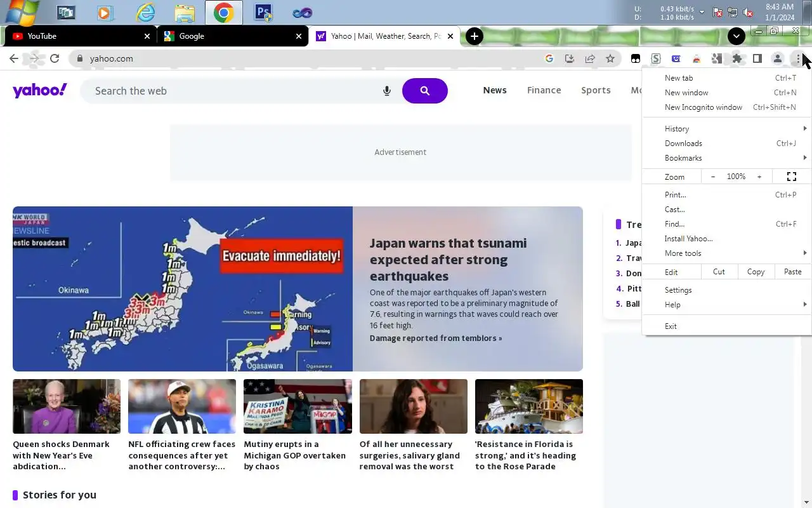
Task: Expand the History submenu
Action: click(x=727, y=129)
